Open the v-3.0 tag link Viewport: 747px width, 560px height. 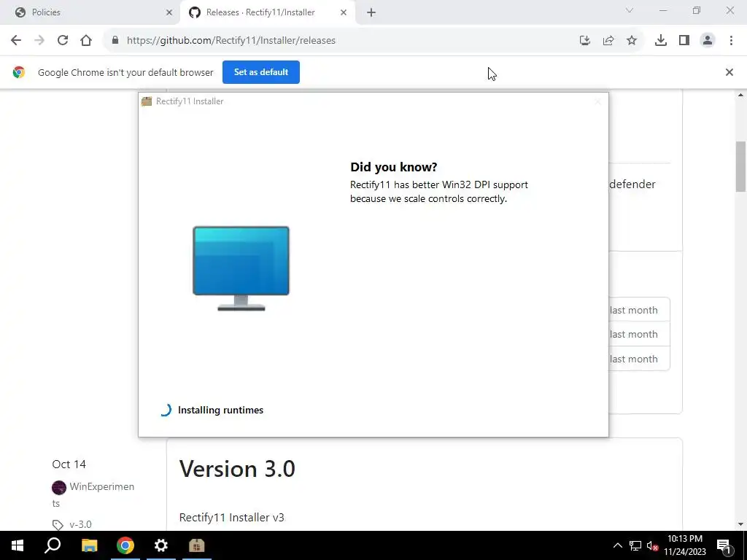[x=80, y=524]
